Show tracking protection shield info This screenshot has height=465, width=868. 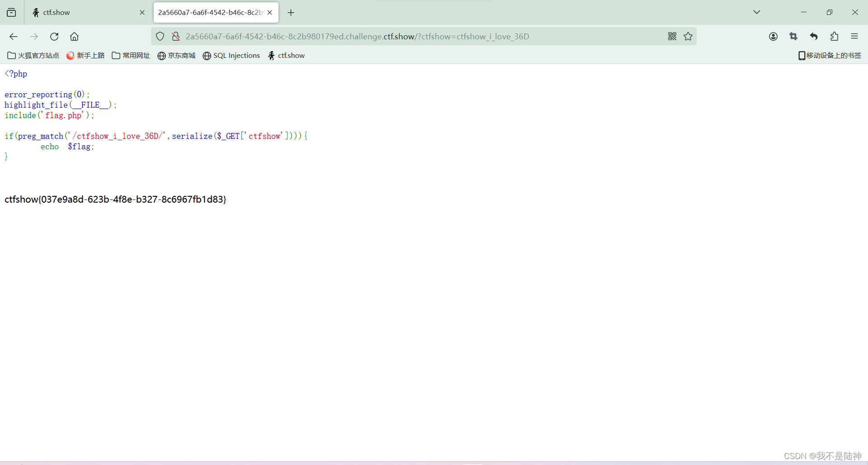pos(160,37)
